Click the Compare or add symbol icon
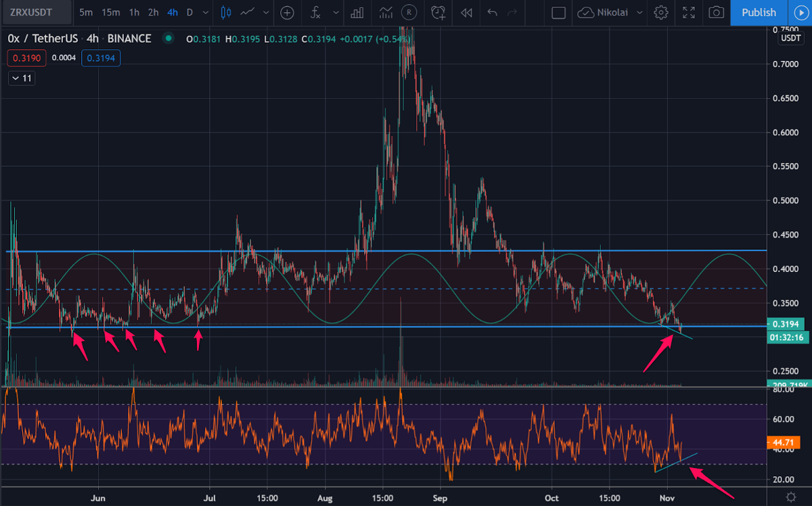Viewport: 812px width, 506px height. click(x=287, y=12)
